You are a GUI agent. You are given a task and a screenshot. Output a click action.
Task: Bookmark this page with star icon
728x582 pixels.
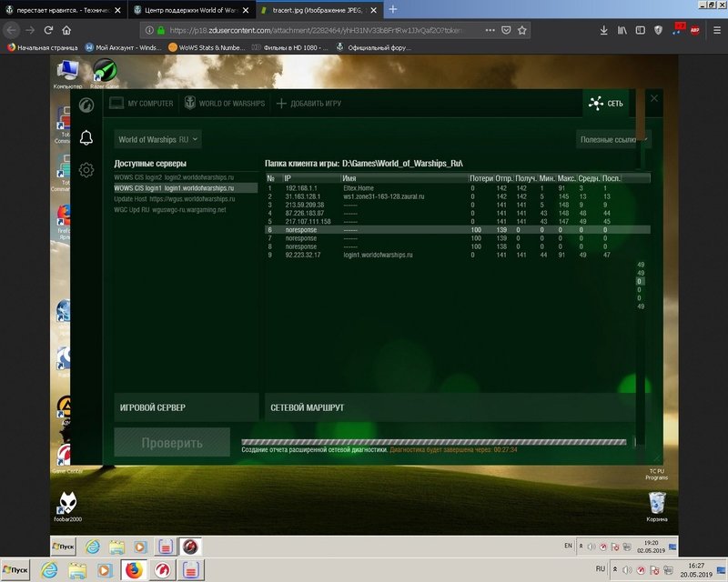click(521, 30)
